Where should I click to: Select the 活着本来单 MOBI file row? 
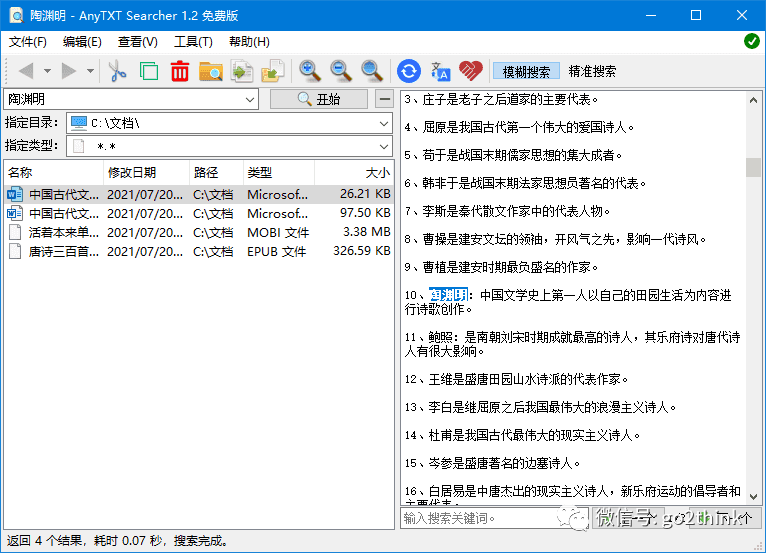point(199,233)
